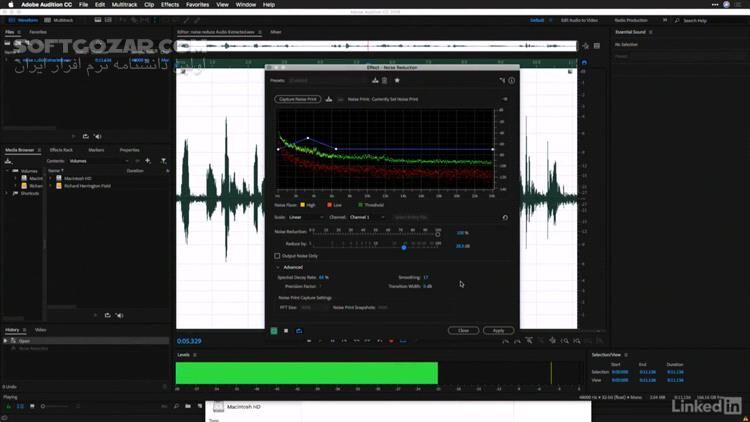This screenshot has height=422, width=750.
Task: Open the Channel dropdown
Action: 366,217
